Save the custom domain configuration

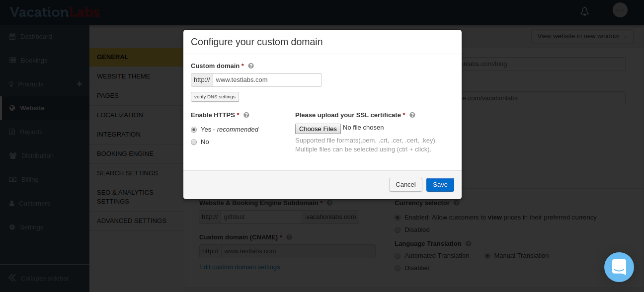pos(440,185)
